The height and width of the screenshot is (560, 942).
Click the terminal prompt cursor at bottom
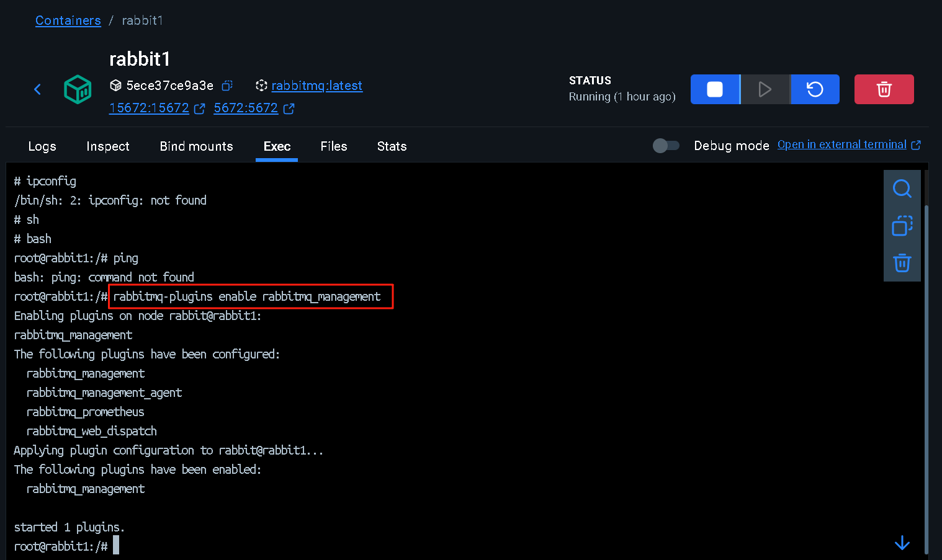coord(116,546)
